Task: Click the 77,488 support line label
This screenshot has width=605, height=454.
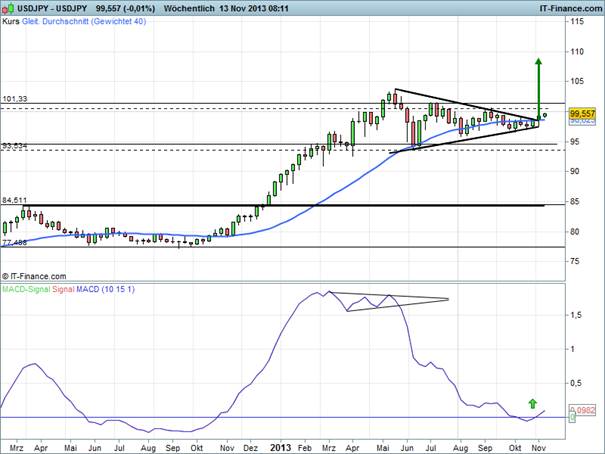Action: [x=14, y=242]
